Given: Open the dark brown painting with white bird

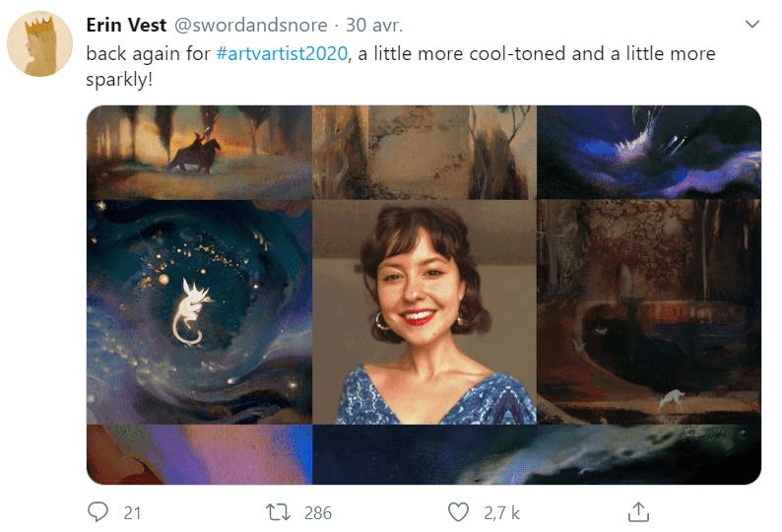Looking at the screenshot, I should 648,312.
